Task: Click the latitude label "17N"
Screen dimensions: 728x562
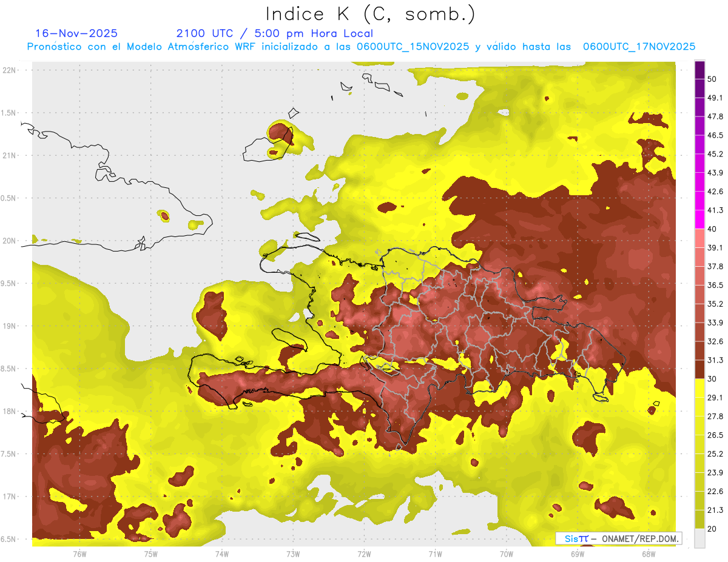Action: coord(10,497)
